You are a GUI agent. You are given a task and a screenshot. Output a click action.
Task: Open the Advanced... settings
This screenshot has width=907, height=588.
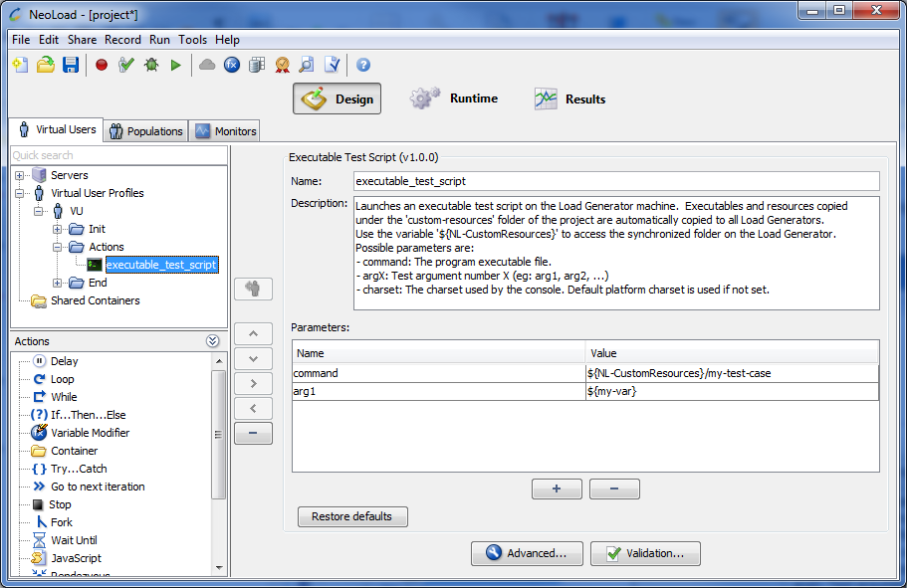coord(527,553)
